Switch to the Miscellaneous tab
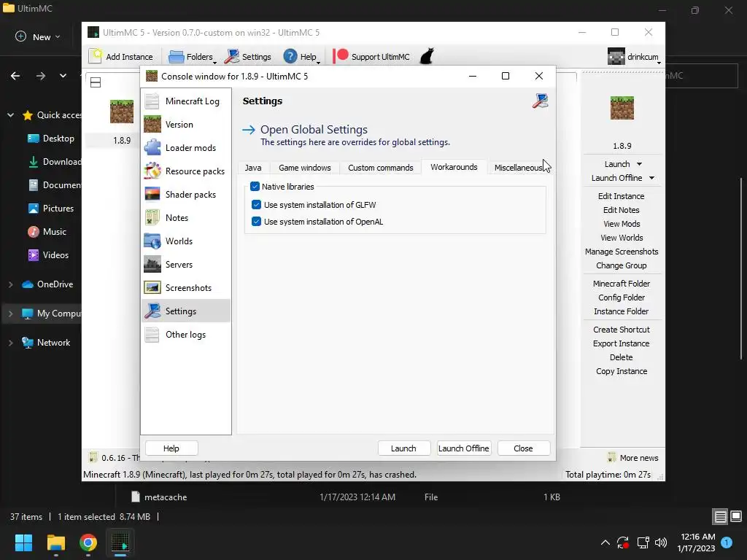This screenshot has width=747, height=560. (517, 168)
